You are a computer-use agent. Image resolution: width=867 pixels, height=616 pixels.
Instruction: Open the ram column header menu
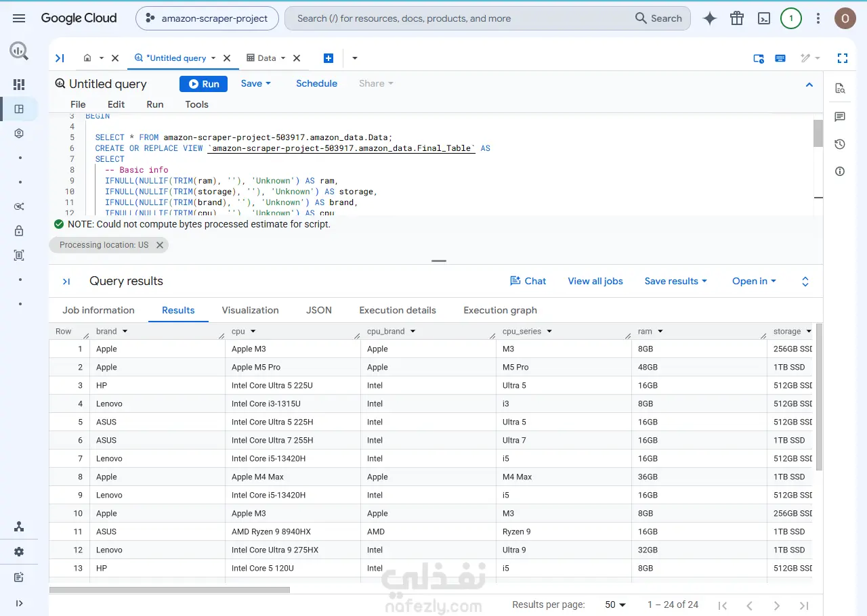pos(660,332)
